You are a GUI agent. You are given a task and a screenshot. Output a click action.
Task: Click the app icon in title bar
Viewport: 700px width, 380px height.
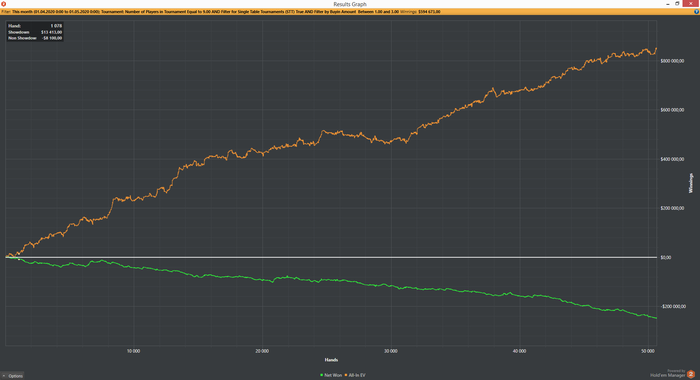click(x=4, y=4)
